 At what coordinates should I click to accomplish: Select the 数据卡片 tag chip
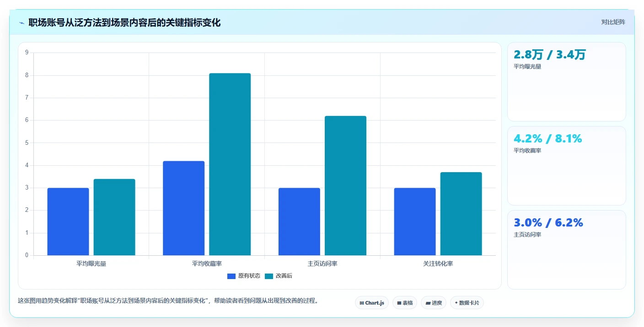467,303
